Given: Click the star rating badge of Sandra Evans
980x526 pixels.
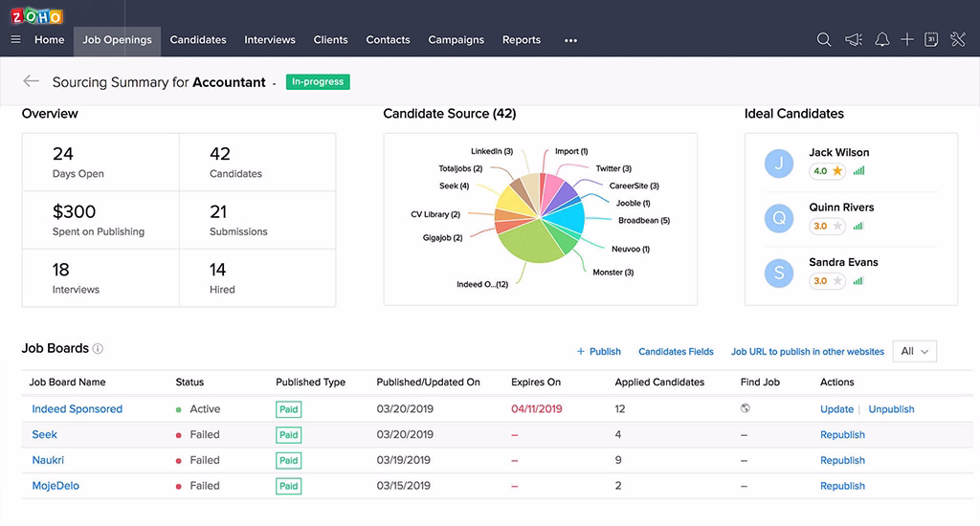Looking at the screenshot, I should [828, 280].
